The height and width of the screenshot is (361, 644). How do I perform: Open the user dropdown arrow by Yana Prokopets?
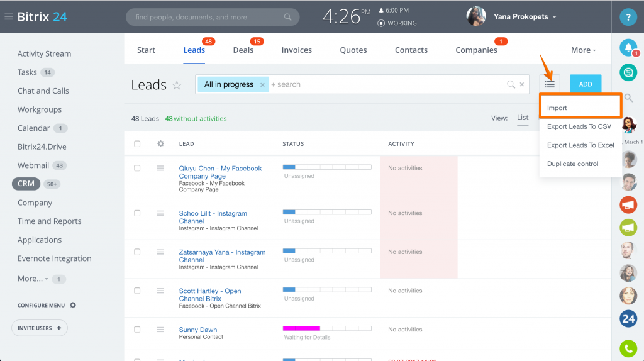[x=555, y=17]
